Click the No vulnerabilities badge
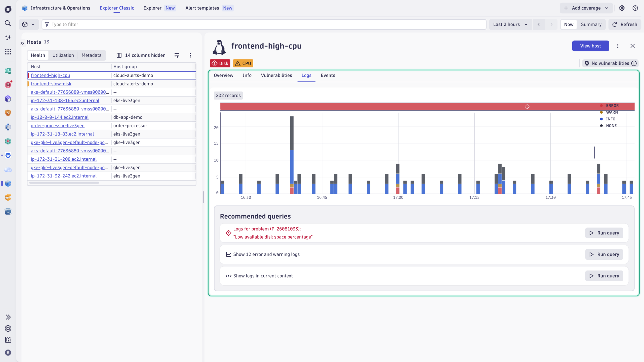 (x=610, y=63)
